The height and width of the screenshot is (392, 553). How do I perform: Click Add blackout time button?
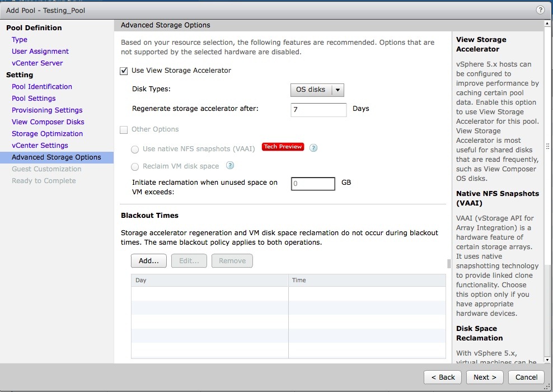coord(149,260)
